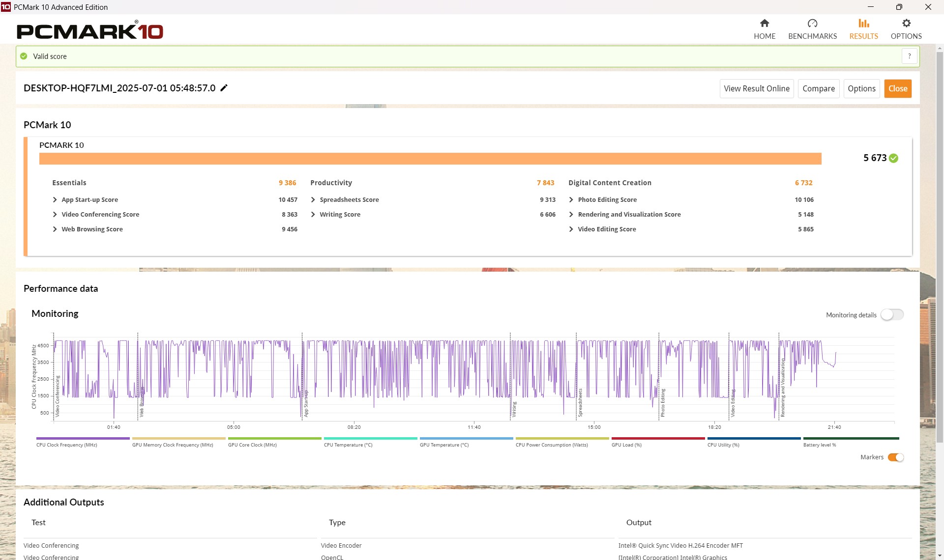
Task: Open the BENCHMARKS tab
Action: pyautogui.click(x=812, y=29)
